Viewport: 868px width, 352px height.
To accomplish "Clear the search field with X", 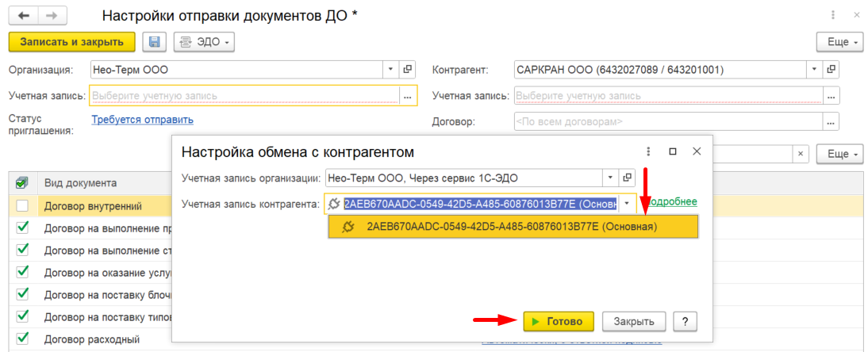I will (x=801, y=153).
